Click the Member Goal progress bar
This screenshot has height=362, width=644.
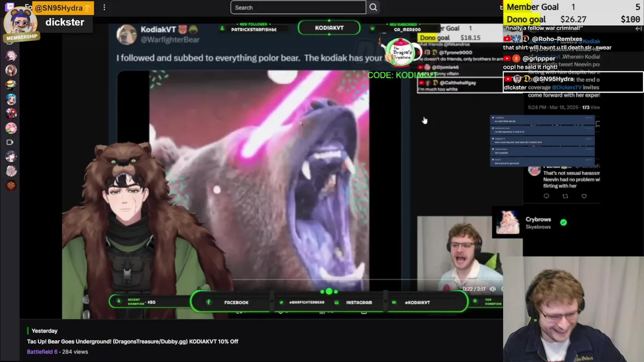click(x=574, y=7)
